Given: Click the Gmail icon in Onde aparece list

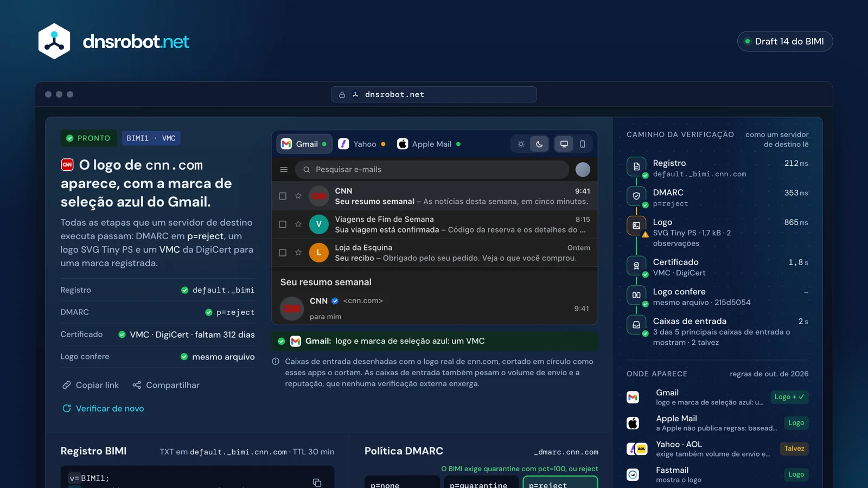Looking at the screenshot, I should click(x=633, y=397).
